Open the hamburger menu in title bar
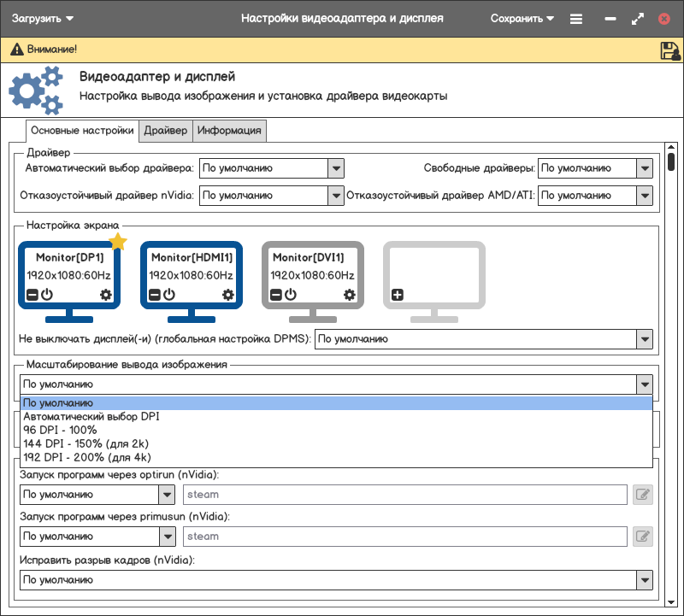The width and height of the screenshot is (684, 616). (x=576, y=19)
